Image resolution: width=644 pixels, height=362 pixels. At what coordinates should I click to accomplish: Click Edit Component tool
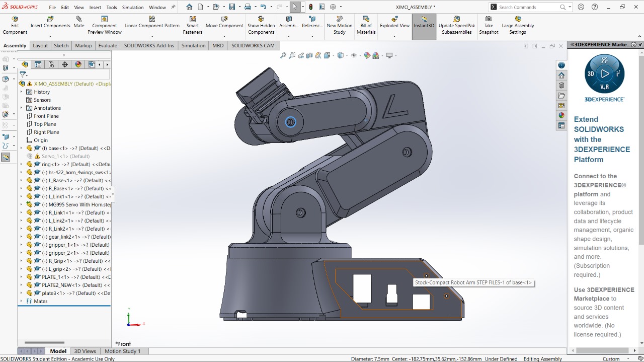[x=15, y=25]
